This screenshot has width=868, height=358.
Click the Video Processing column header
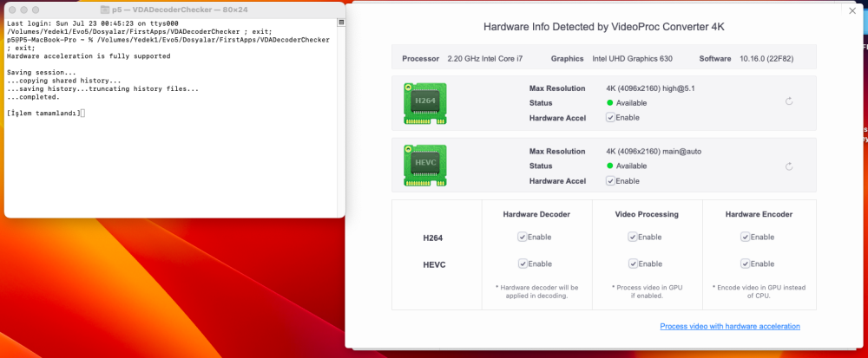point(647,214)
